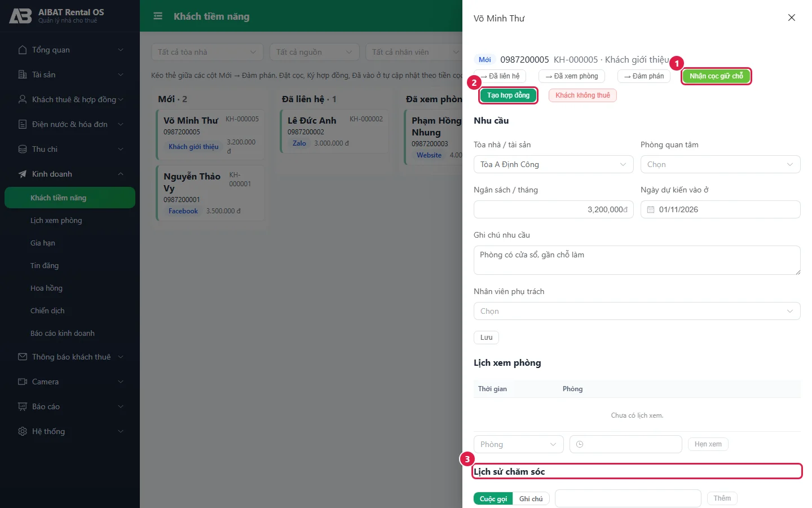The image size is (812, 508).
Task: Click the clock icon in viewing time field
Action: pyautogui.click(x=580, y=444)
